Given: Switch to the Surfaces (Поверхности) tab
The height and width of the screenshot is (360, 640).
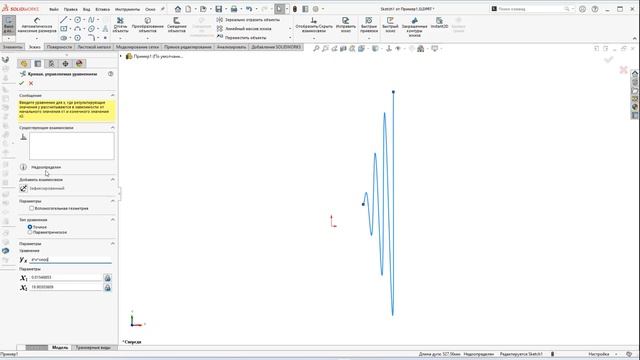Looking at the screenshot, I should 59,47.
